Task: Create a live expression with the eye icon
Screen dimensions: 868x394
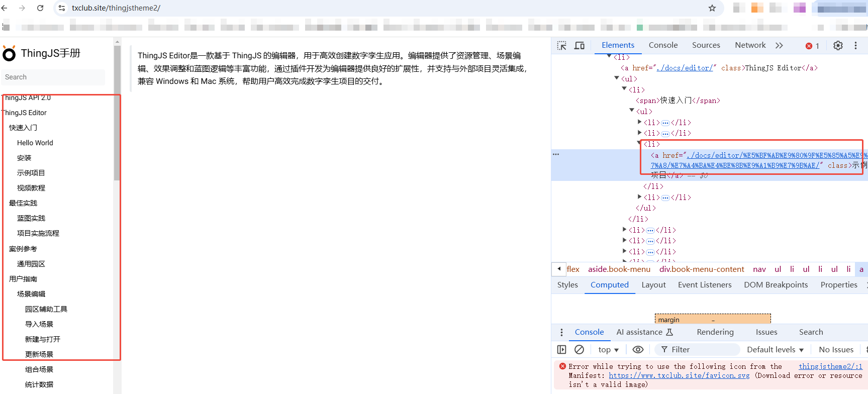Action: 638,349
